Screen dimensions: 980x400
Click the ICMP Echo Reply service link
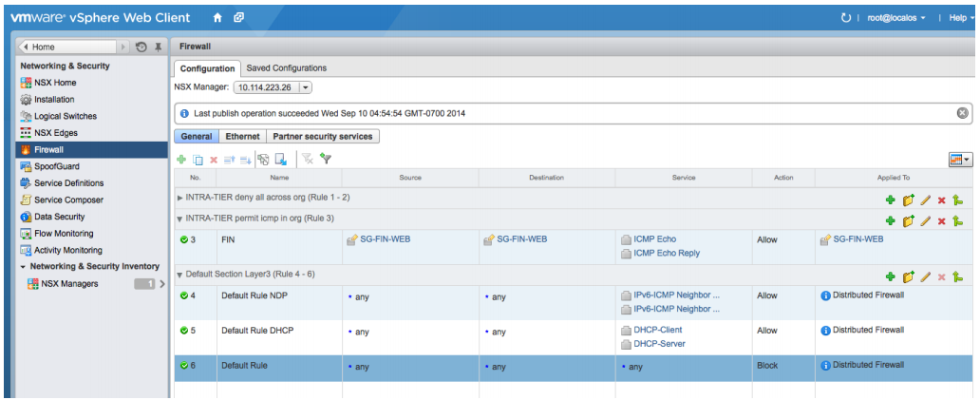667,253
